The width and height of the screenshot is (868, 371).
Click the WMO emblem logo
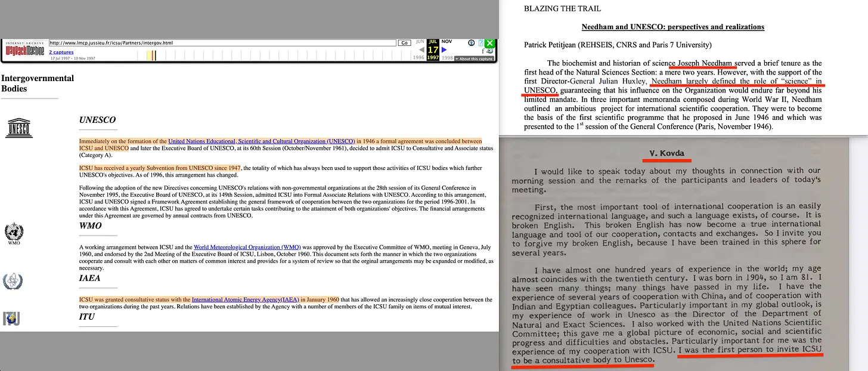point(14,233)
